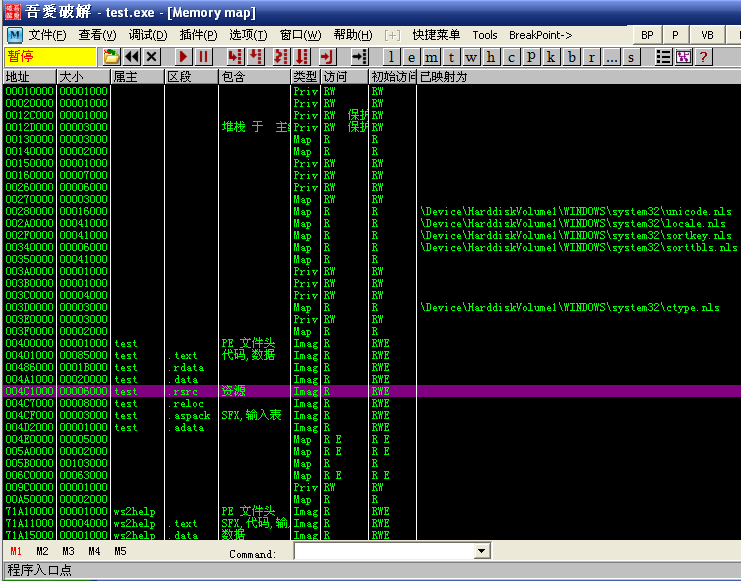Viewport: 741px width, 581px height.
Task: Restart program with the rewind icon
Action: pos(132,57)
